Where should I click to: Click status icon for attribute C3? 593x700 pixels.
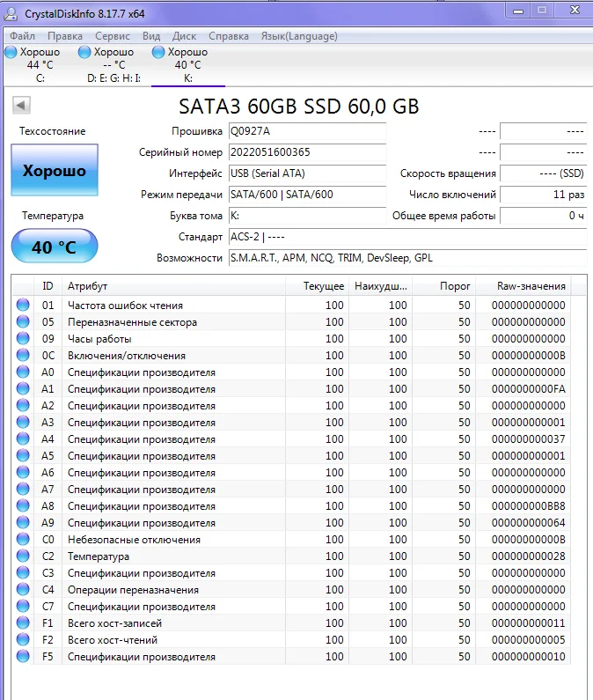pyautogui.click(x=23, y=573)
